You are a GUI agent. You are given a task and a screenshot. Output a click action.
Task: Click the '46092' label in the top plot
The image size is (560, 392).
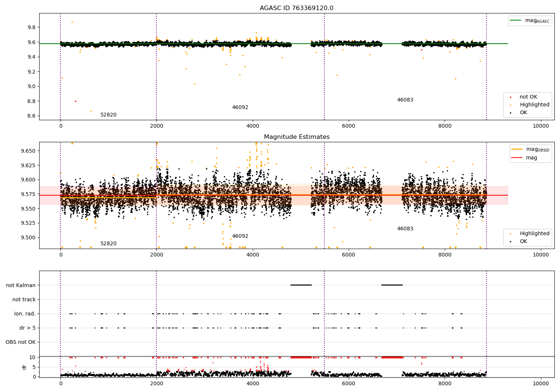point(240,108)
